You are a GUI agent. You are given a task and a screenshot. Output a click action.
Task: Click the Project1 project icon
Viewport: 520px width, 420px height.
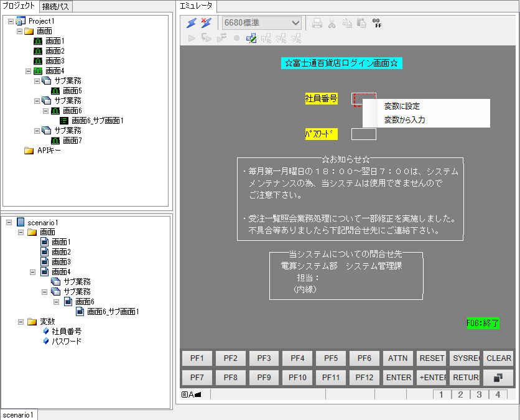(x=21, y=21)
